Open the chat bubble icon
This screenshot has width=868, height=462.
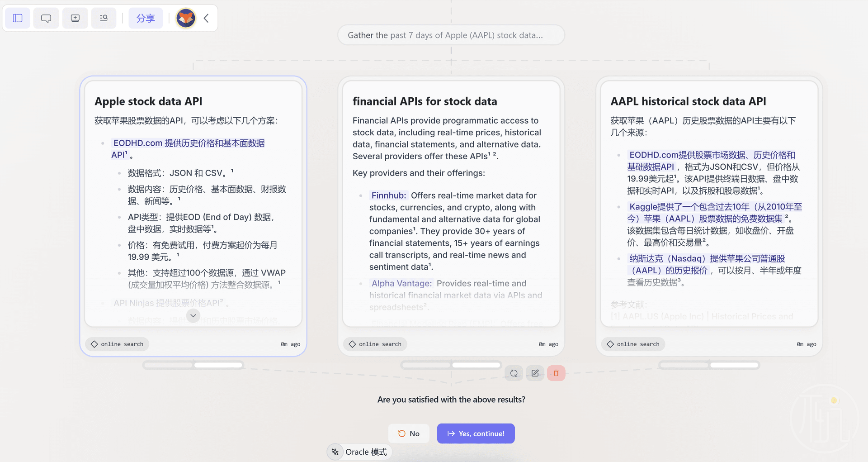tap(46, 18)
